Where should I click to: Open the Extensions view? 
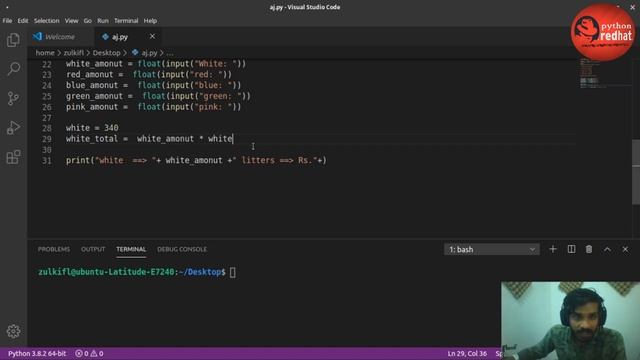13,157
